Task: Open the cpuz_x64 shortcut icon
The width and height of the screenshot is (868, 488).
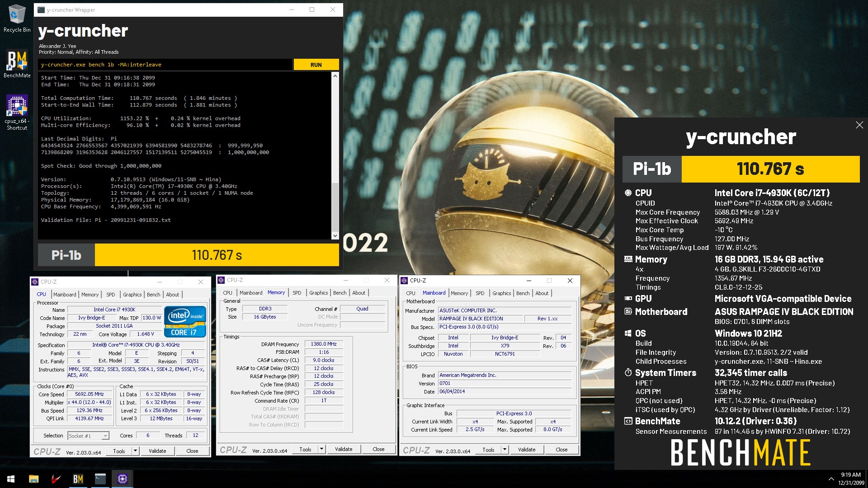Action: tap(17, 112)
